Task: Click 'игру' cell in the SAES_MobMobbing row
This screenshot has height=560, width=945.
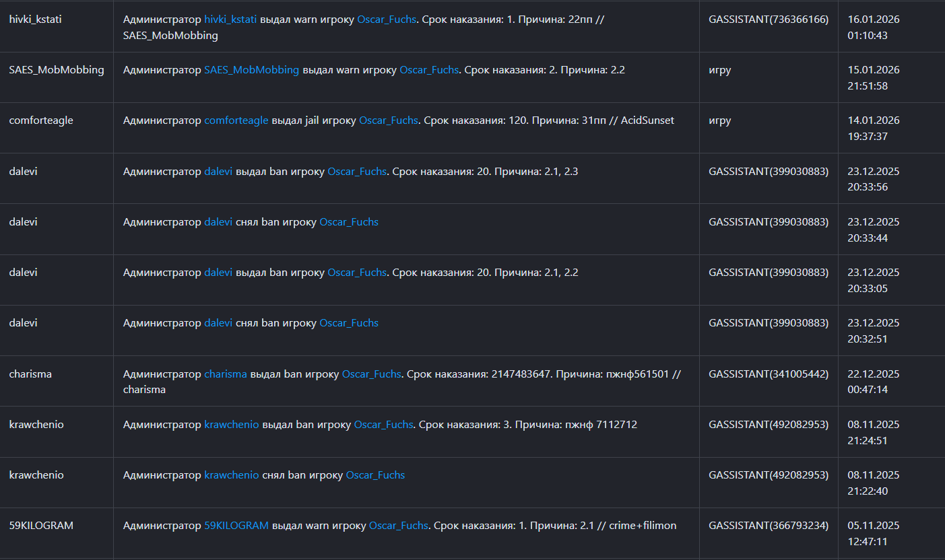Action: coord(720,70)
